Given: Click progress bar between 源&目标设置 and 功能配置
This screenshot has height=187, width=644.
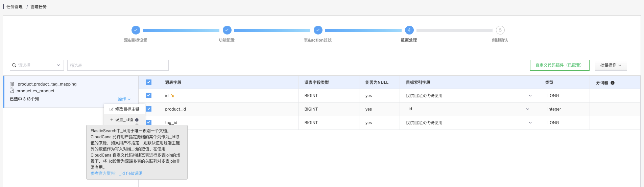Looking at the screenshot, I should pos(181,30).
